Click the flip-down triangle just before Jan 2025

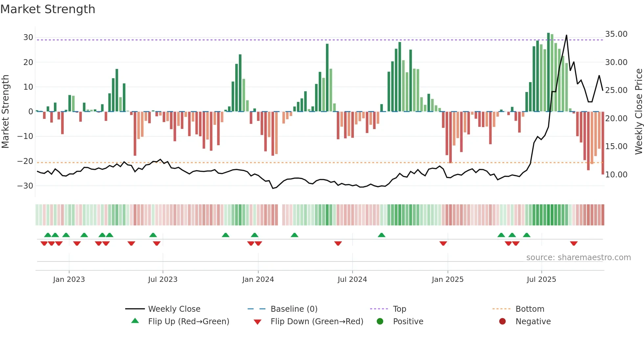click(443, 243)
